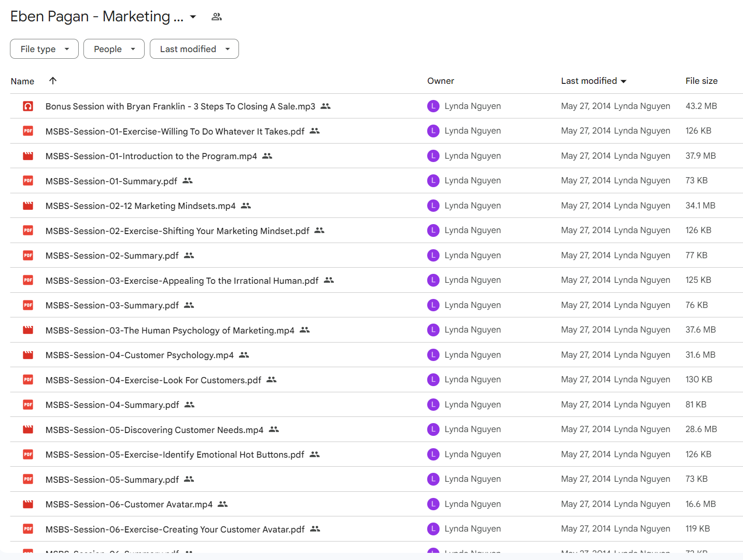
Task: Click the audio icon for the Bonus Session mp3
Action: pyautogui.click(x=28, y=106)
